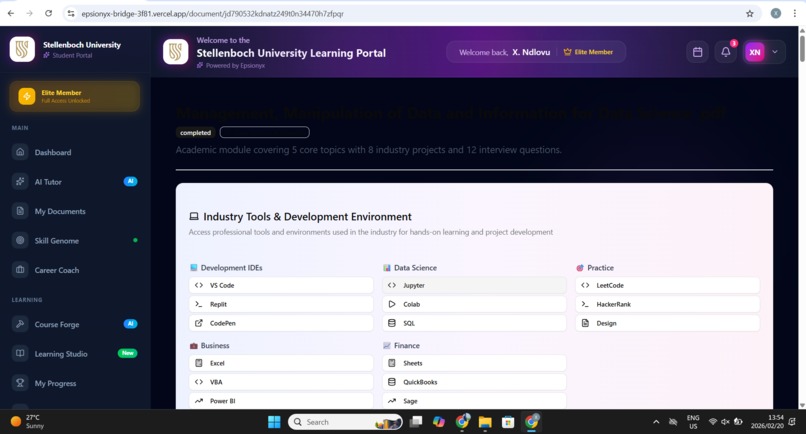The width and height of the screenshot is (806, 434).
Task: Open Course Forge in sidebar
Action: pyautogui.click(x=75, y=324)
